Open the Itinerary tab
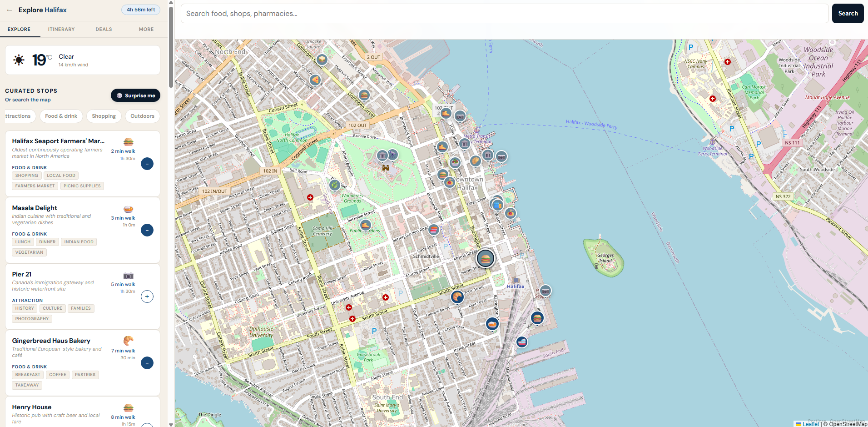 pos(61,29)
